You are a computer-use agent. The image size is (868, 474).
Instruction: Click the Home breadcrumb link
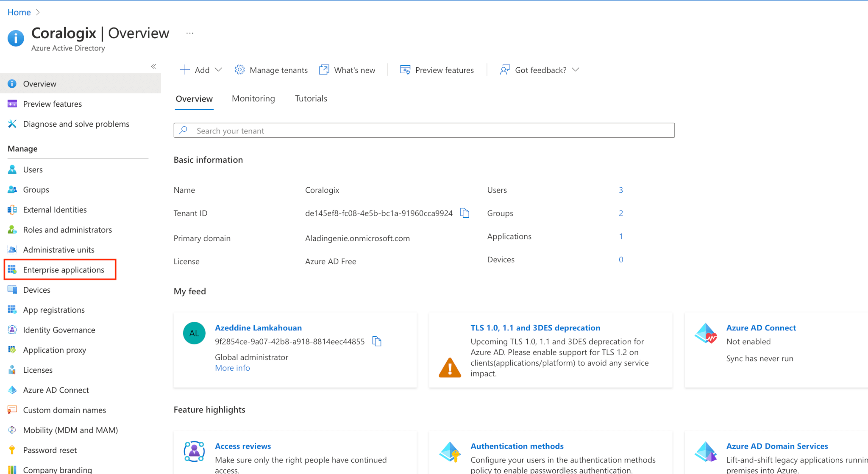point(19,12)
